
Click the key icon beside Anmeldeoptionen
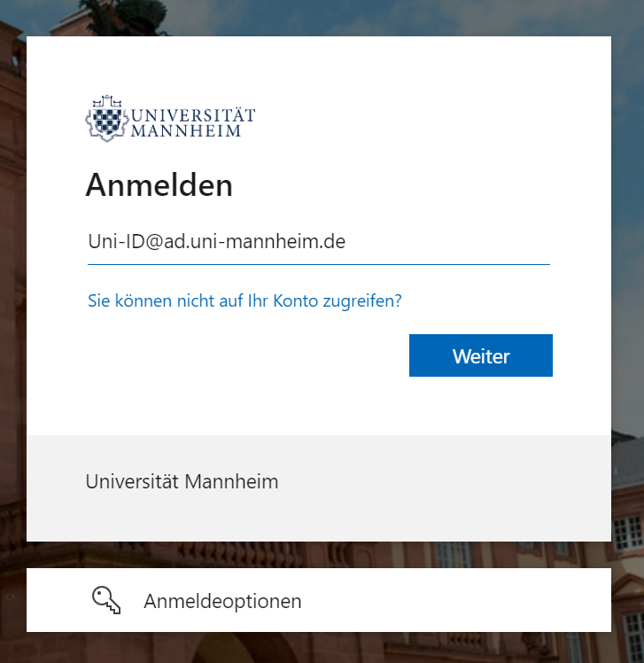pos(106,600)
